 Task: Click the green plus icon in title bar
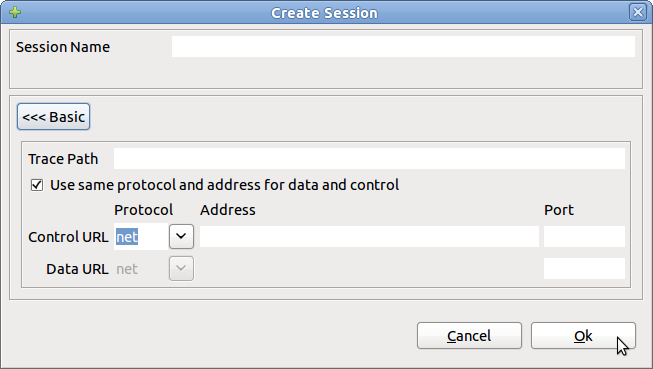(x=15, y=12)
